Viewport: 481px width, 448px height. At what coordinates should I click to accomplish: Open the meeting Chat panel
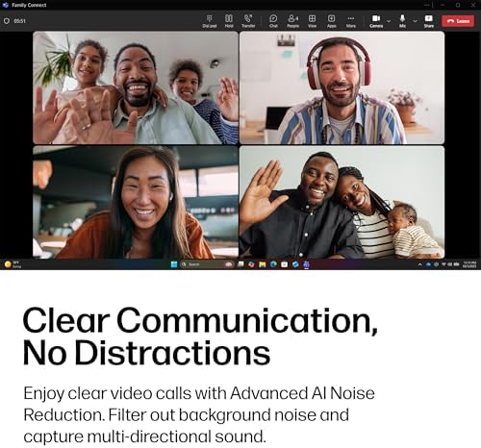coord(273,21)
